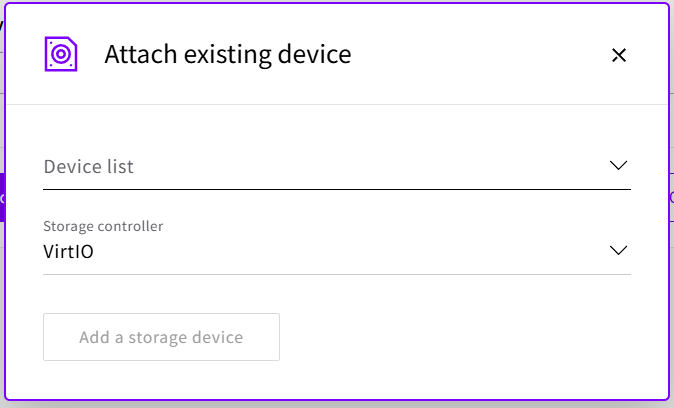674x408 pixels.
Task: Click the Device list chevron arrow
Action: pyautogui.click(x=618, y=166)
